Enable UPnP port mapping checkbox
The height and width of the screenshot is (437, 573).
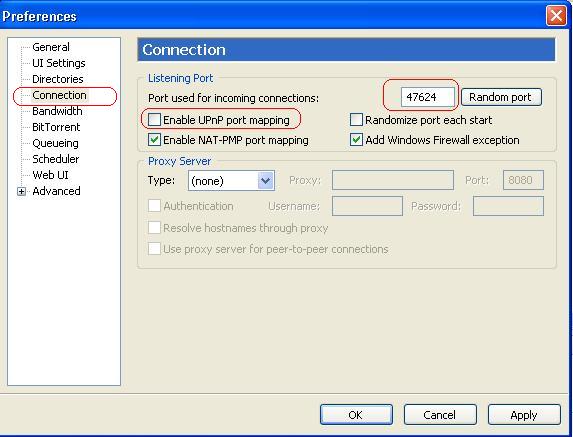[154, 119]
